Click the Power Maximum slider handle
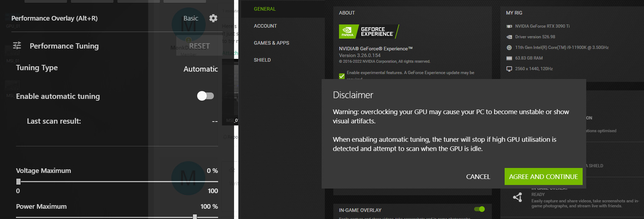 pyautogui.click(x=195, y=217)
